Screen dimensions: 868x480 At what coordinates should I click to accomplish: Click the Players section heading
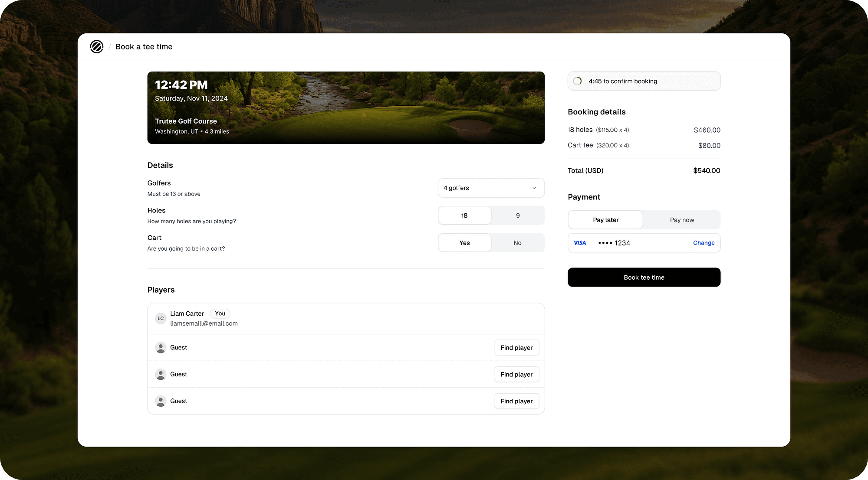tap(161, 290)
